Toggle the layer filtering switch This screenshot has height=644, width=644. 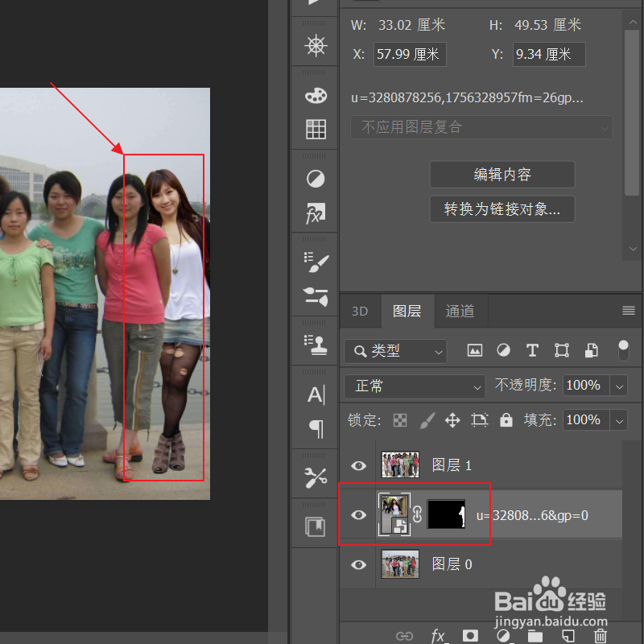[x=623, y=350]
